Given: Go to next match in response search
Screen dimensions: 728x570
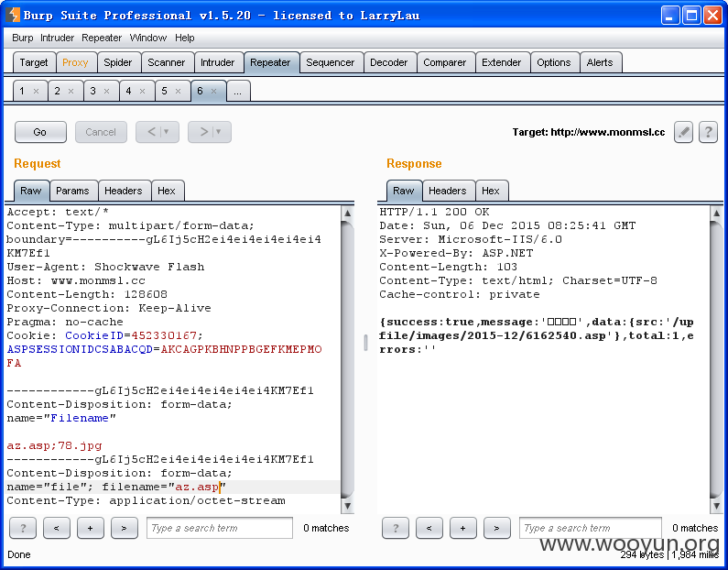Looking at the screenshot, I should (x=497, y=528).
